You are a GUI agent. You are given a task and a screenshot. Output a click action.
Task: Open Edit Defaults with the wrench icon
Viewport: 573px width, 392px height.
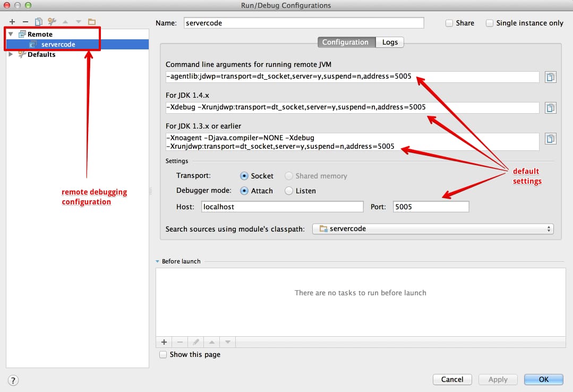point(51,22)
